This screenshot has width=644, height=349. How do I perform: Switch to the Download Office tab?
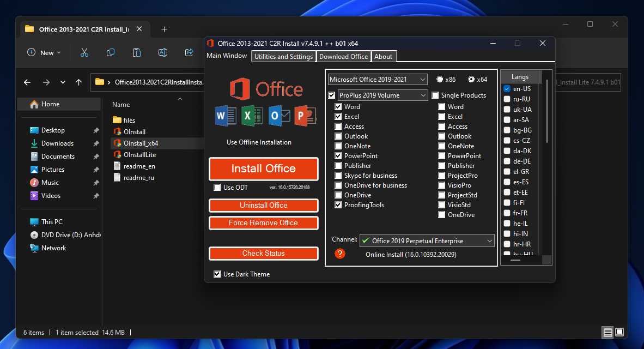pyautogui.click(x=343, y=56)
